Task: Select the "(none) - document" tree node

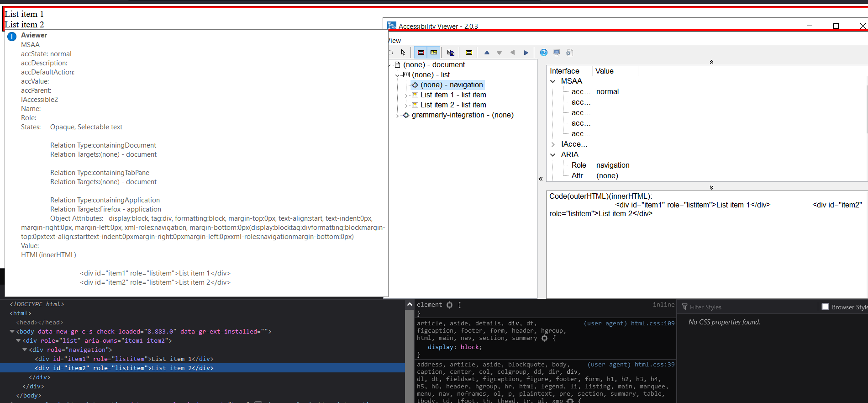Action: tap(434, 65)
